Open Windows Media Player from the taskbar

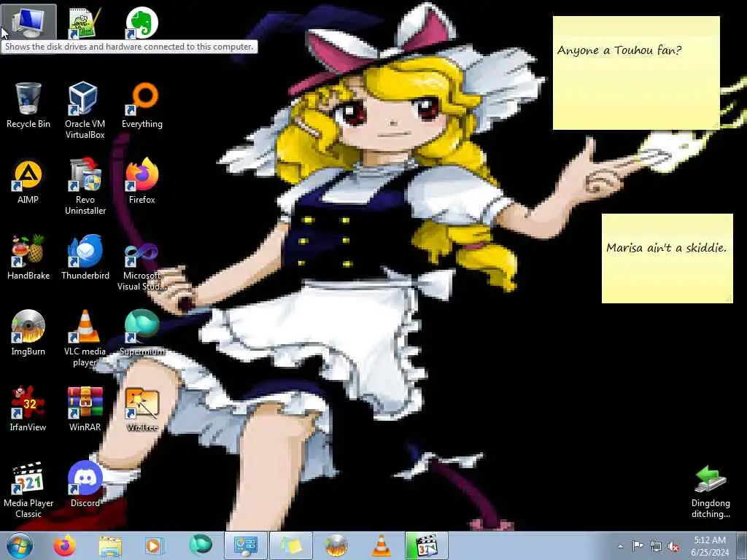click(x=153, y=545)
